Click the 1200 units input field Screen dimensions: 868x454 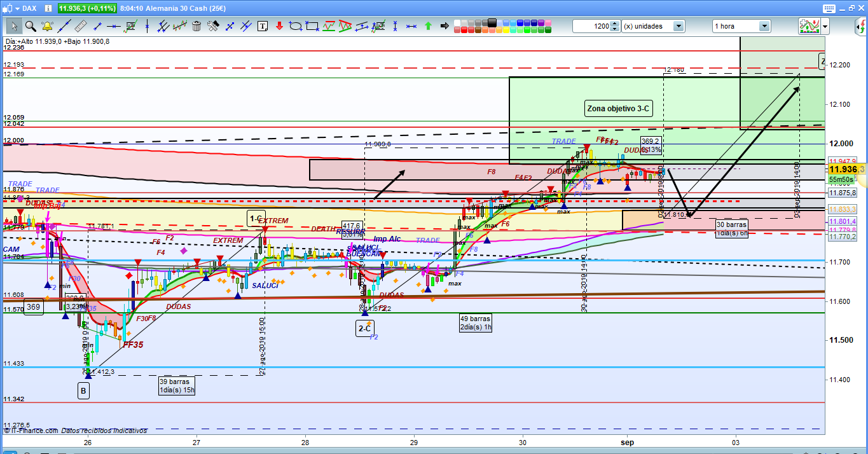click(x=591, y=26)
